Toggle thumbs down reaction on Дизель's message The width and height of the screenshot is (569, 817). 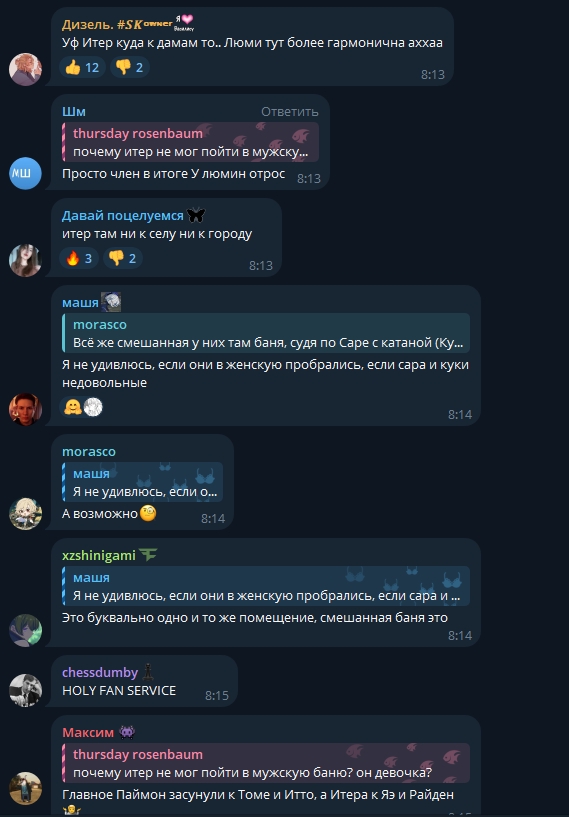130,67
